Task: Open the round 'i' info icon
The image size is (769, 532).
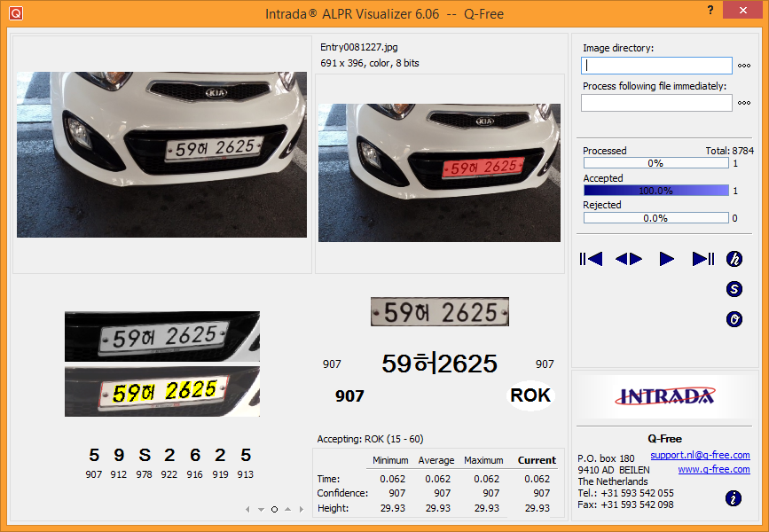Action: [x=734, y=498]
